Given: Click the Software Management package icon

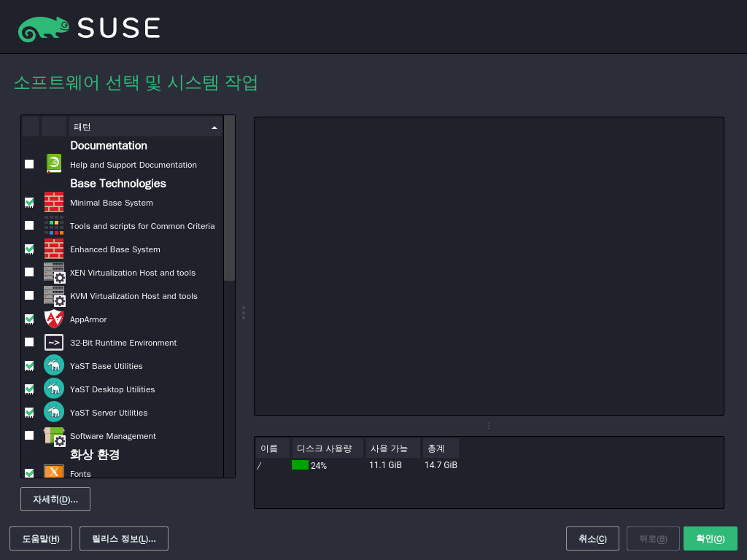Looking at the screenshot, I should [x=54, y=436].
